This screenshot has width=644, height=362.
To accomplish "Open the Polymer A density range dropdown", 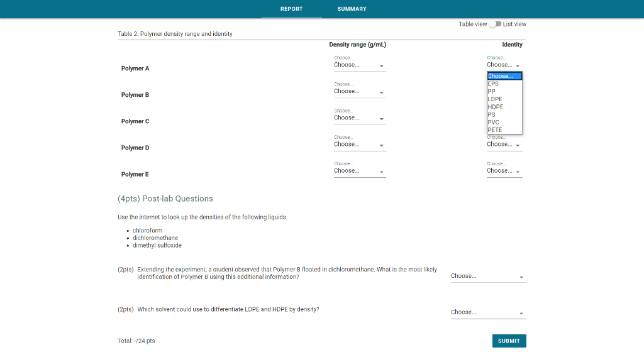I will (359, 65).
